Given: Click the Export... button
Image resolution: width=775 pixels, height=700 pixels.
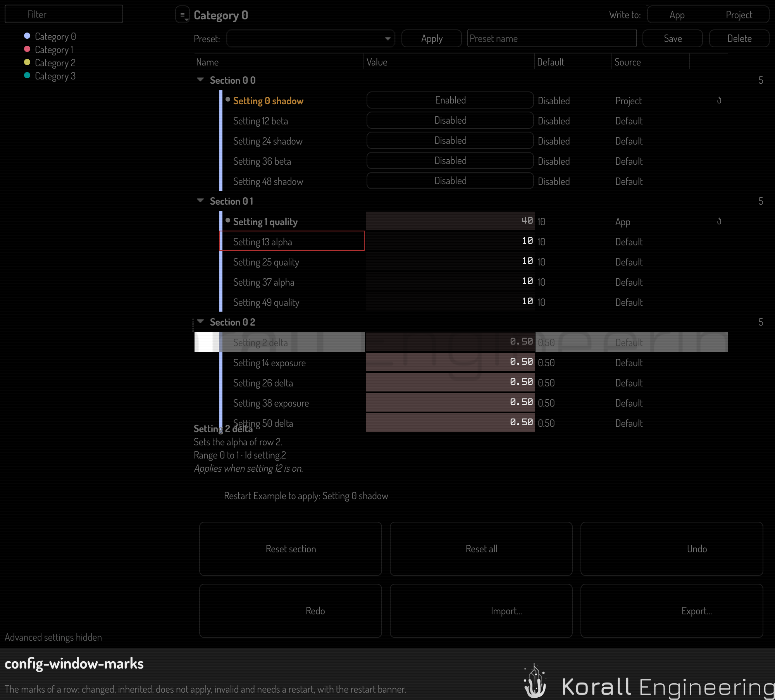Looking at the screenshot, I should [x=672, y=611].
